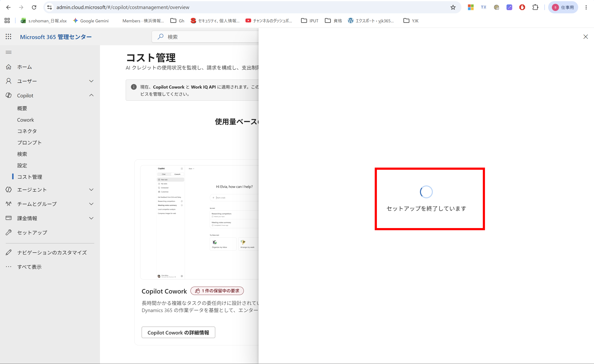Select コスト管理 in the sidebar

[30, 177]
